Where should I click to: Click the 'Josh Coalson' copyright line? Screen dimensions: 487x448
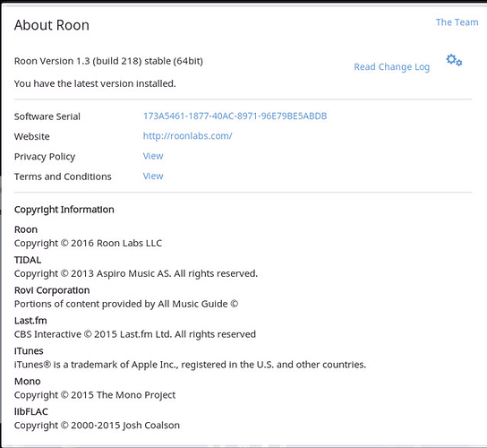click(97, 426)
